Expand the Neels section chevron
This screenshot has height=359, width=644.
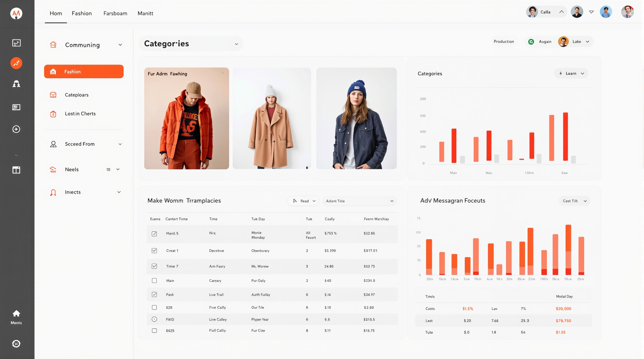118,169
